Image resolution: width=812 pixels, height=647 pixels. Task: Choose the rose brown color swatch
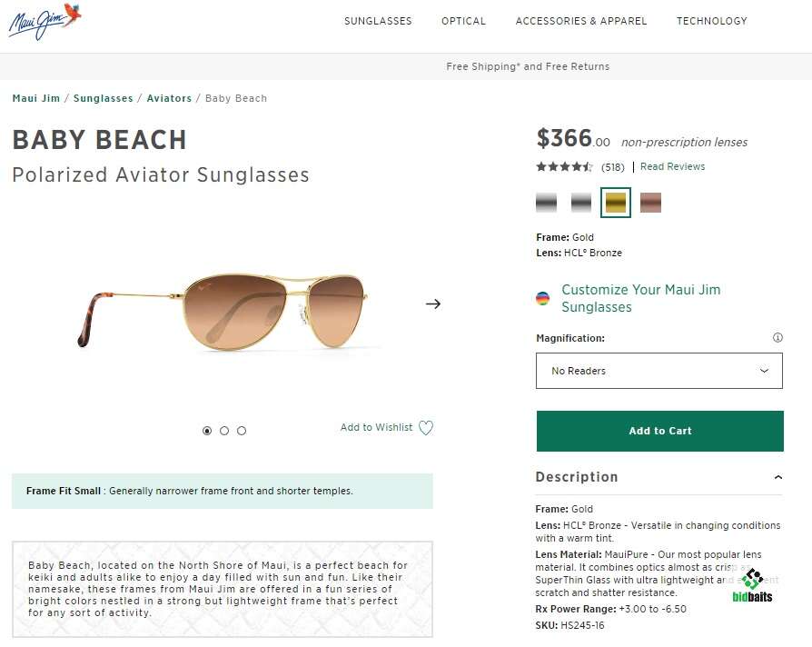[650, 203]
